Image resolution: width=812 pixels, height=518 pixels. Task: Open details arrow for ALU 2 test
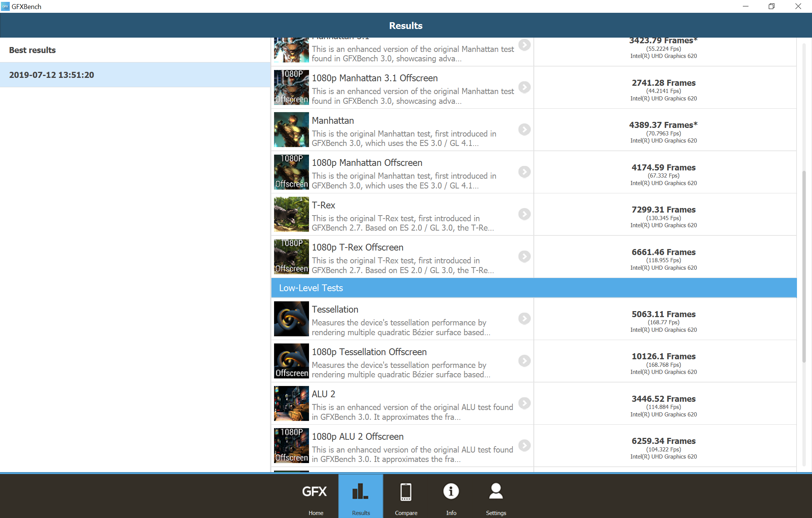pyautogui.click(x=524, y=403)
